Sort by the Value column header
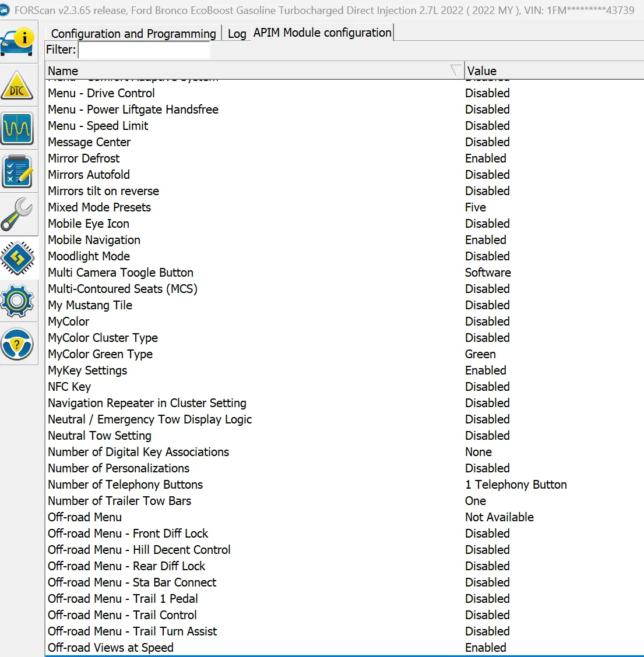 coord(554,71)
